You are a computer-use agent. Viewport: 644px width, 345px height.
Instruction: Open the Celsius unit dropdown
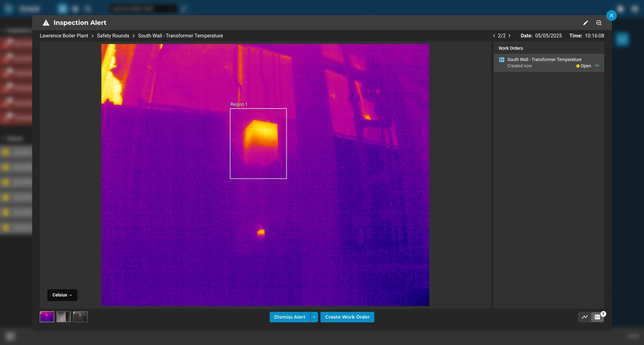(62, 295)
